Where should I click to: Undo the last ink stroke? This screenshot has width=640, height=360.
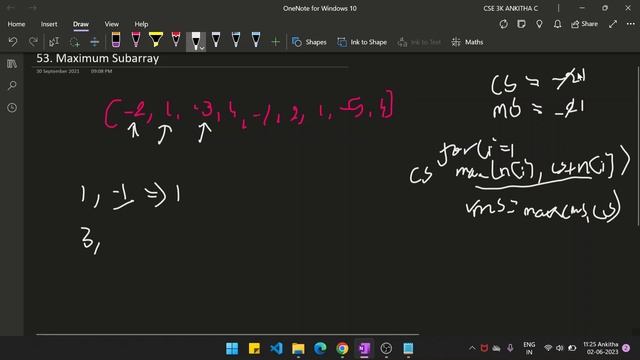(13, 42)
